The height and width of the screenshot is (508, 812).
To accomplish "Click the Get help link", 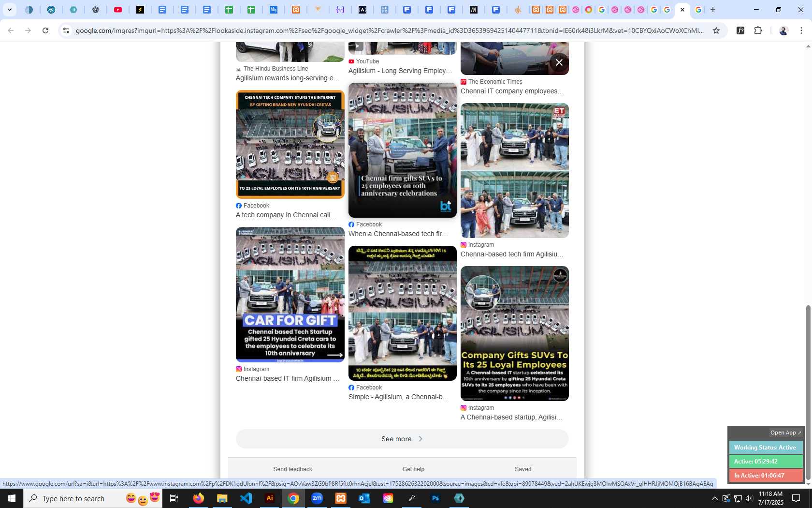I will click(414, 469).
